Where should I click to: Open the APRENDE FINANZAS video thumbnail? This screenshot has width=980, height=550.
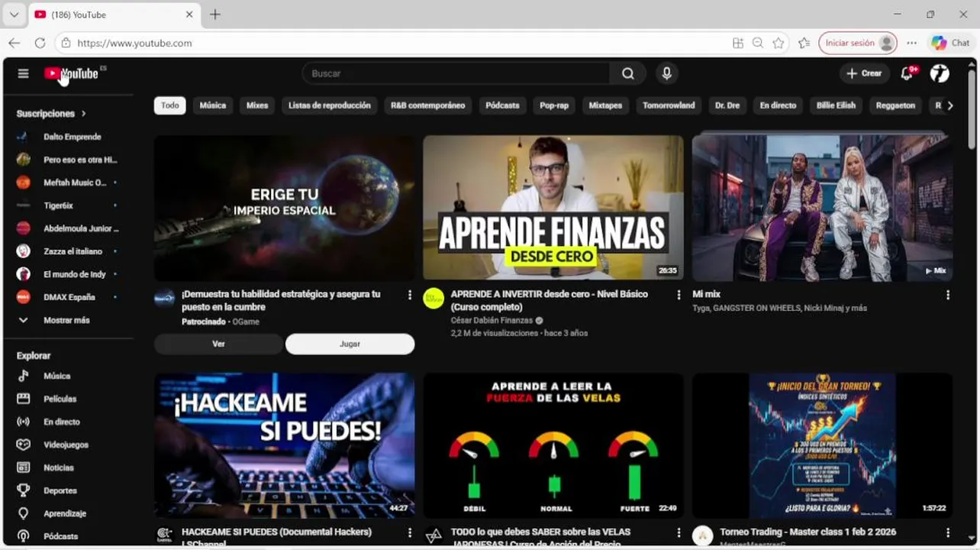pos(553,208)
